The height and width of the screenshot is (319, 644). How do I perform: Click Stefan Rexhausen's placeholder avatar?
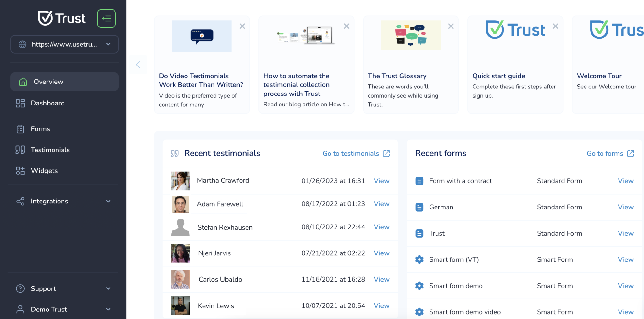pyautogui.click(x=180, y=227)
